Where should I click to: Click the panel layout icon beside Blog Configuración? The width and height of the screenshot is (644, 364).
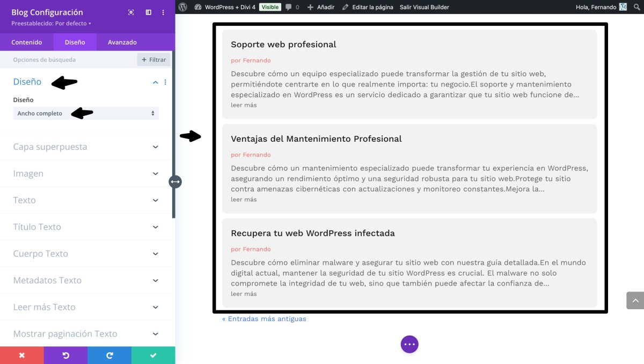[148, 12]
